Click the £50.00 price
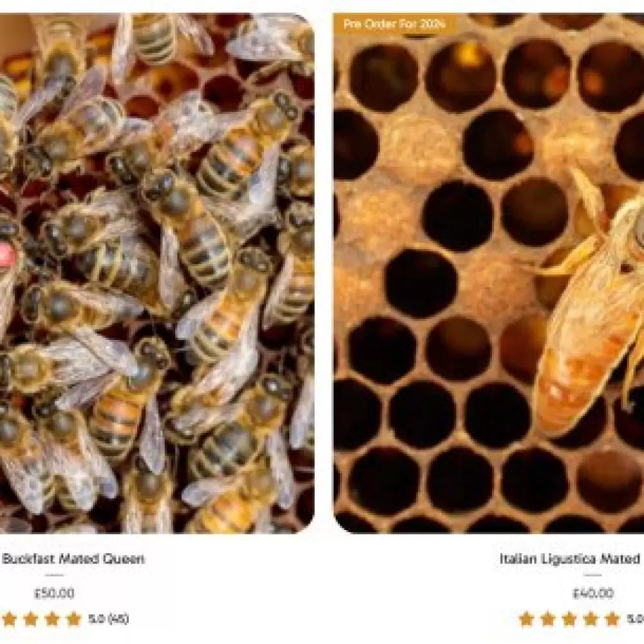The image size is (644, 644). click(54, 593)
